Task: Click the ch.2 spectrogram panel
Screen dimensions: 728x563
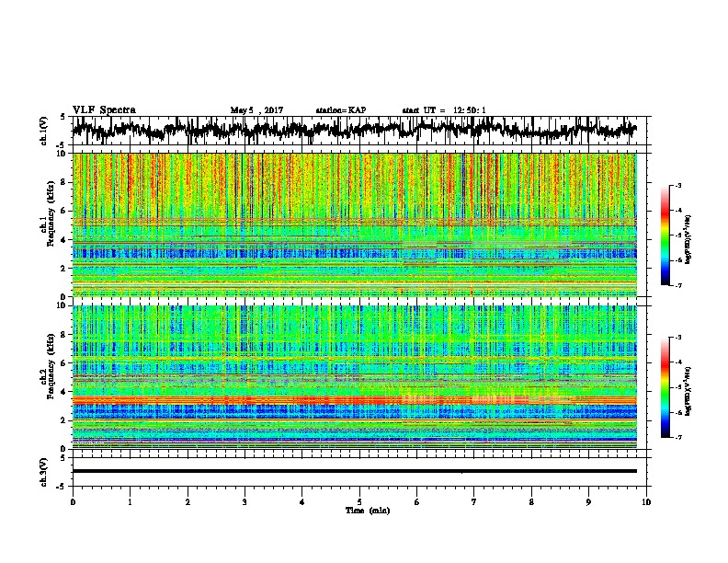Action: pyautogui.click(x=354, y=377)
